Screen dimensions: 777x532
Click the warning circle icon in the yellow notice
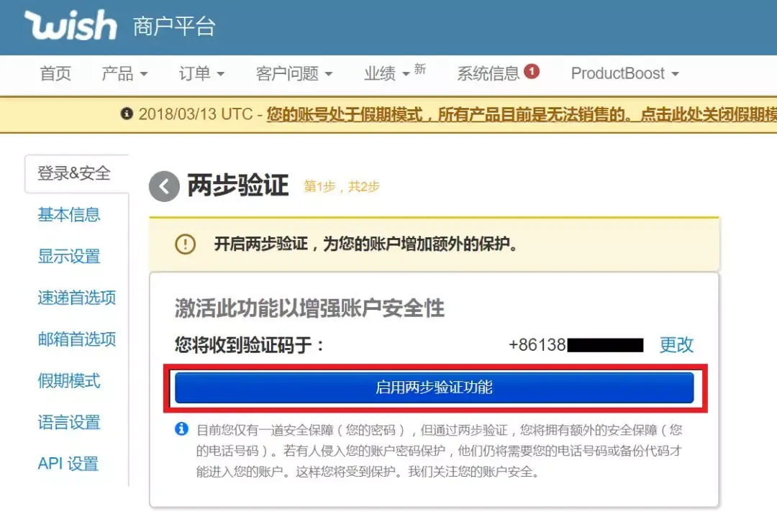point(186,244)
